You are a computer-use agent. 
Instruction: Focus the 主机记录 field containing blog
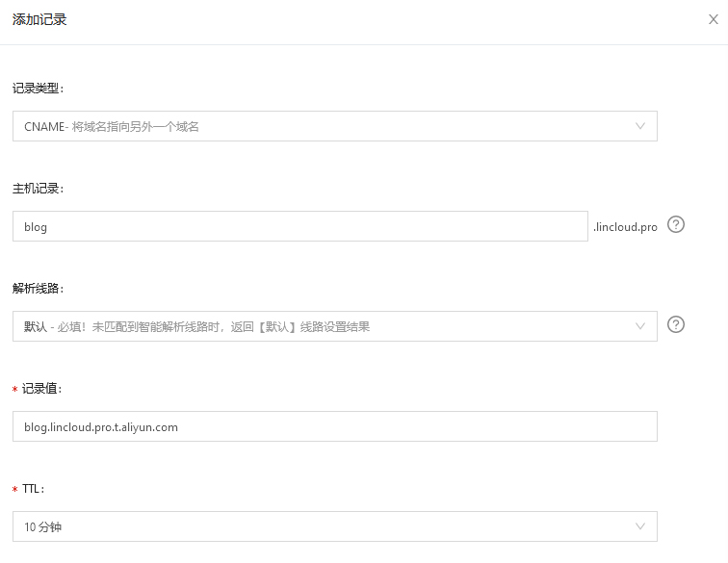299,226
